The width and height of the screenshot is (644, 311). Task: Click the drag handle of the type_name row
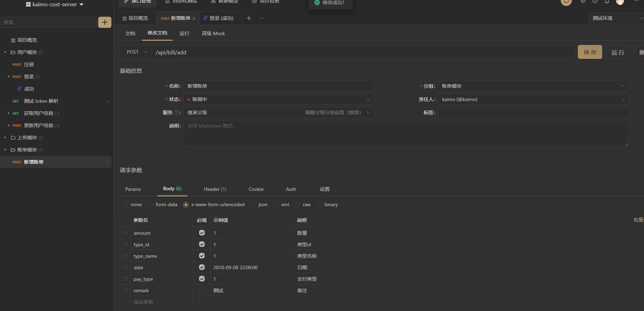point(125,256)
